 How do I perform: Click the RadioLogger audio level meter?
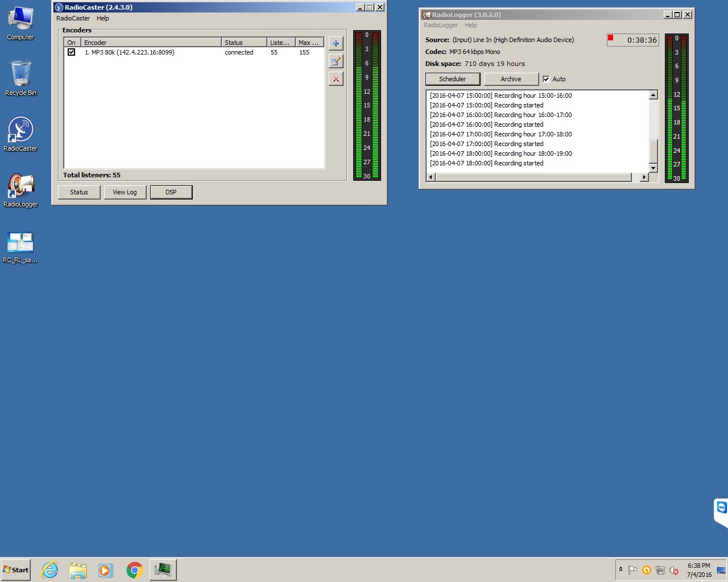click(677, 108)
